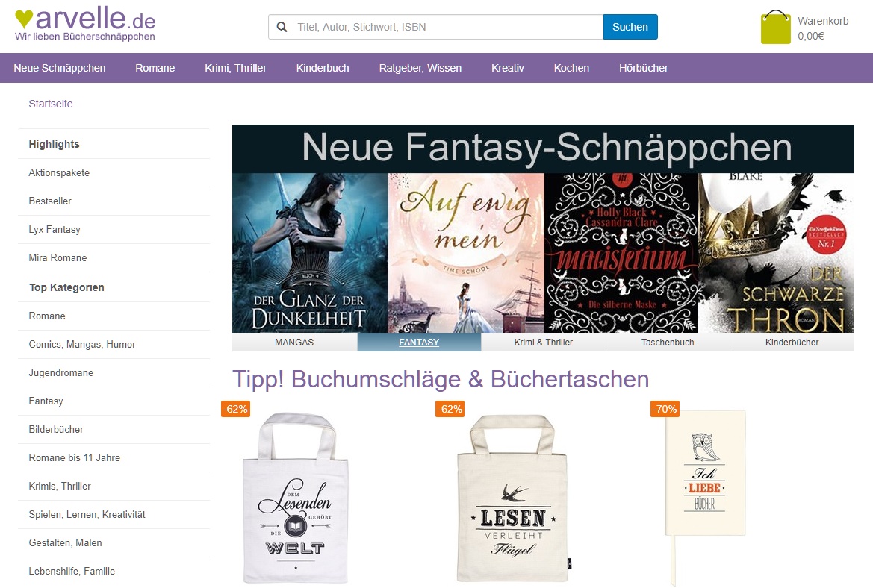The height and width of the screenshot is (588, 873).
Task: Switch to the MANGAS banner tab
Action: (294, 343)
